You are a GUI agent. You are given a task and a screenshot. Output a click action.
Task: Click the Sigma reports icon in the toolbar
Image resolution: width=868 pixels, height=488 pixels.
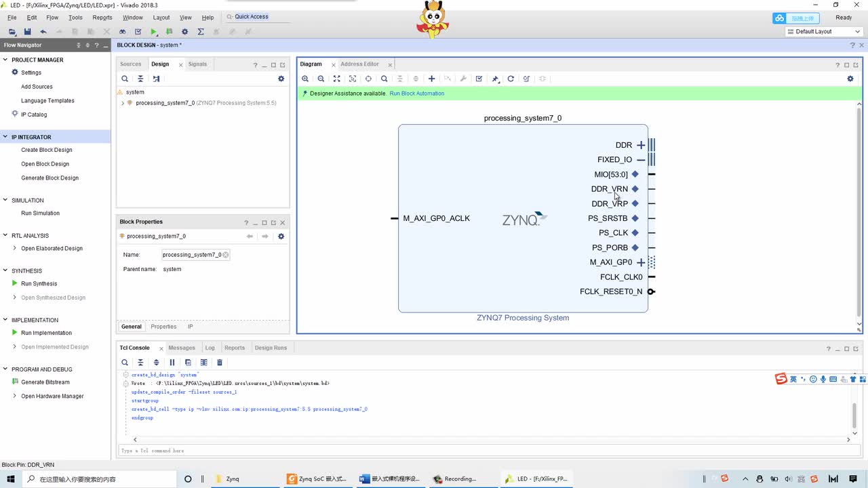coord(201,32)
